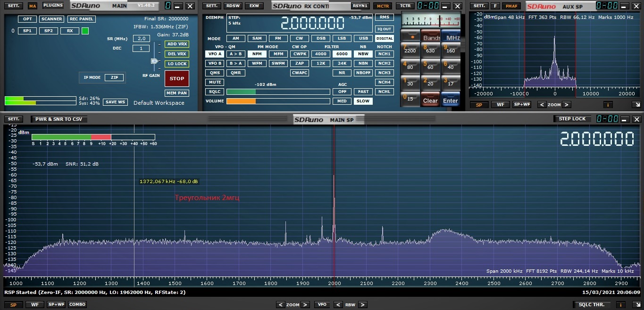
Task: Switch to USB mode
Action: pyautogui.click(x=363, y=39)
